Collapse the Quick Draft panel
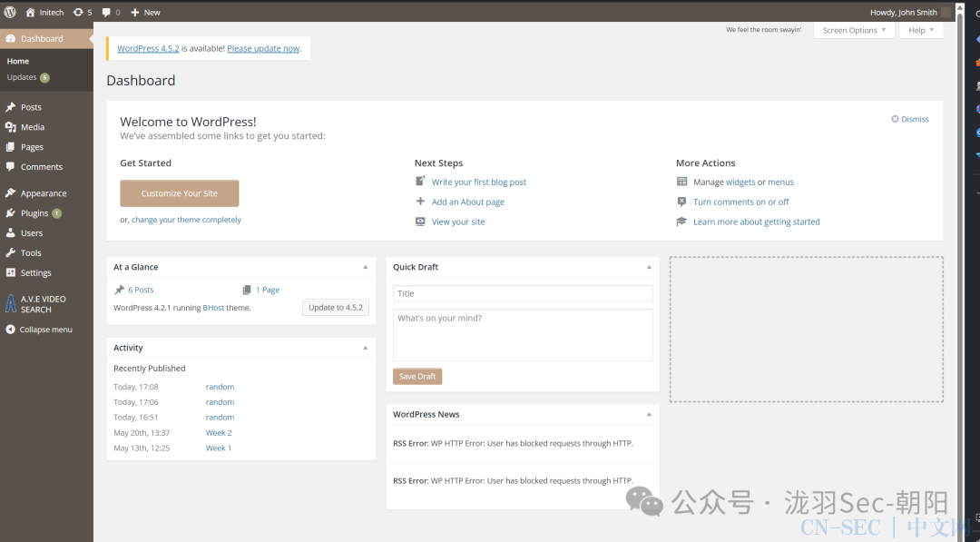 pyautogui.click(x=649, y=267)
